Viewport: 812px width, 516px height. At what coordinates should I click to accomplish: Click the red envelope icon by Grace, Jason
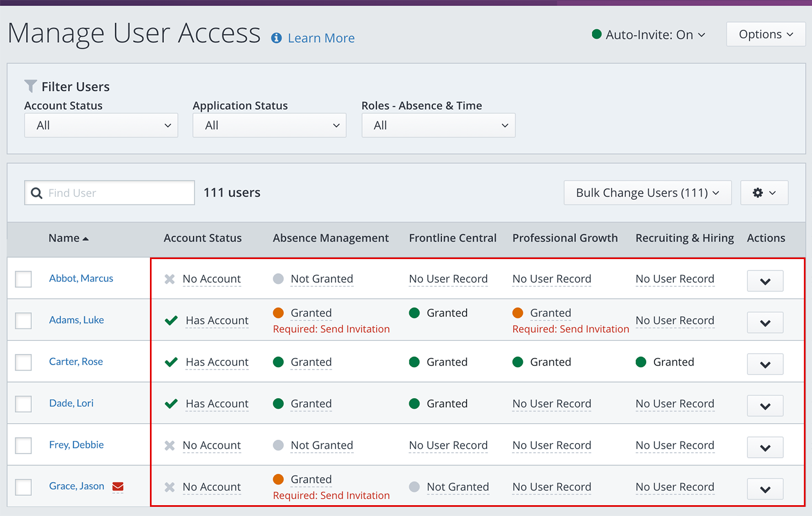[x=118, y=487]
